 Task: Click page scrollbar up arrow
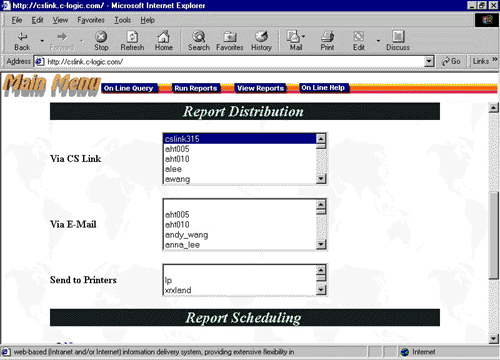493,108
